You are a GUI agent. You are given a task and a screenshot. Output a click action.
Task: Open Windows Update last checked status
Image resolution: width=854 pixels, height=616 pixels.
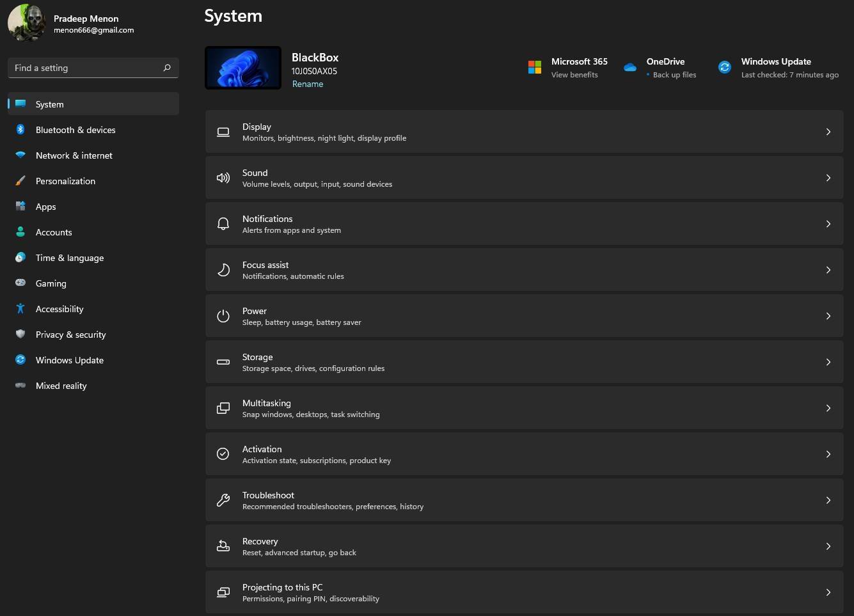click(790, 75)
